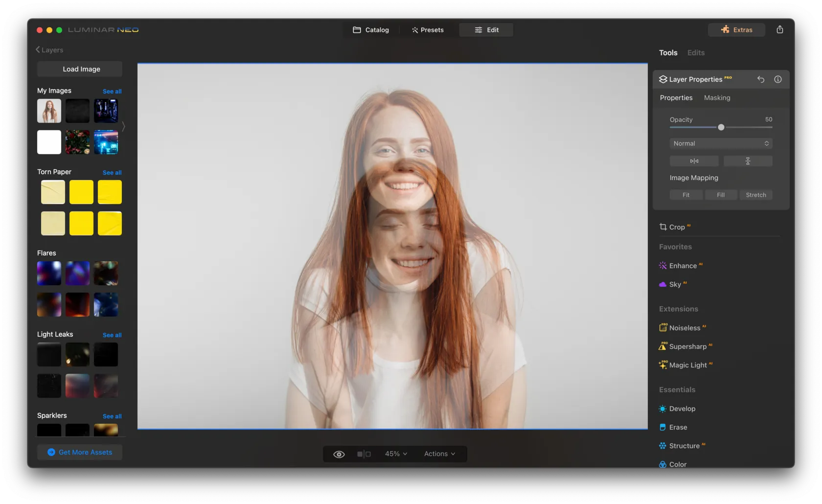Open the Normal blend mode dropdown
The height and width of the screenshot is (504, 822).
pos(721,143)
